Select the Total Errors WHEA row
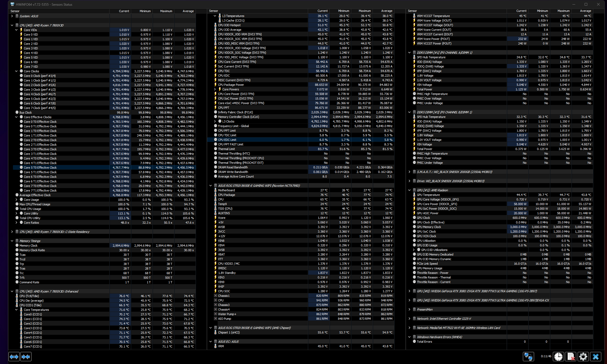 [424, 342]
